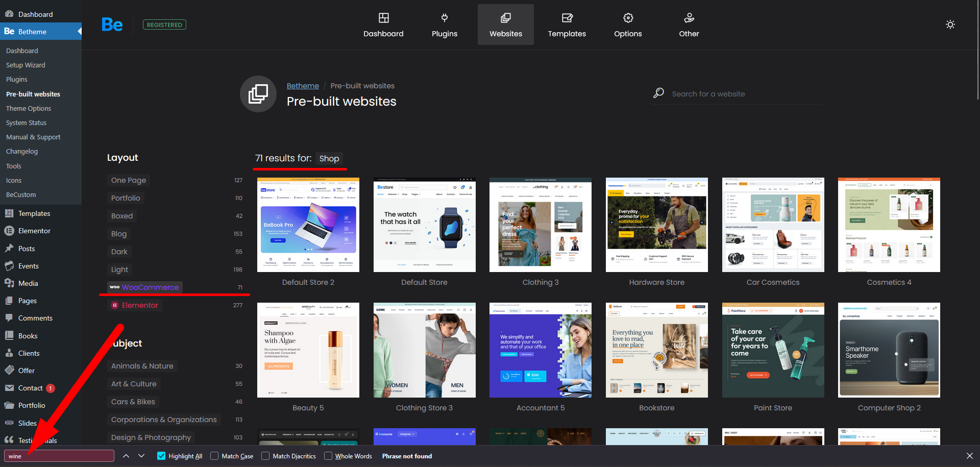Follow the Betheme breadcrumb link
980x467 pixels.
coord(303,86)
